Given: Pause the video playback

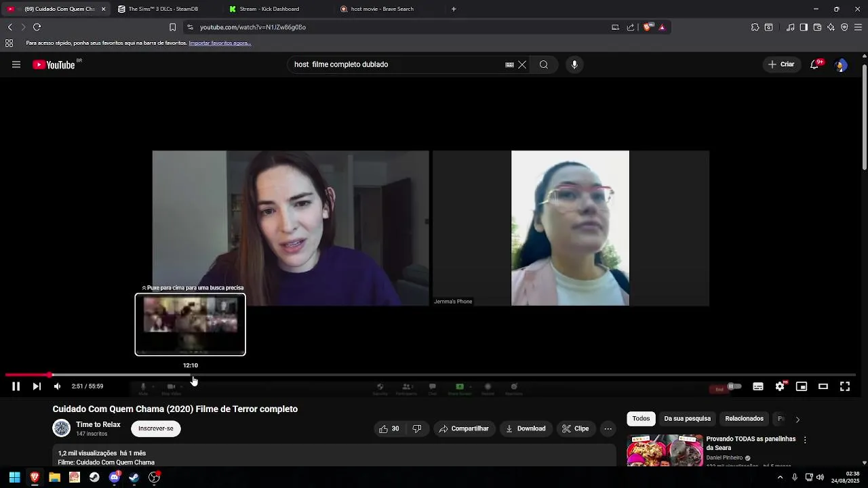Looking at the screenshot, I should 16,386.
